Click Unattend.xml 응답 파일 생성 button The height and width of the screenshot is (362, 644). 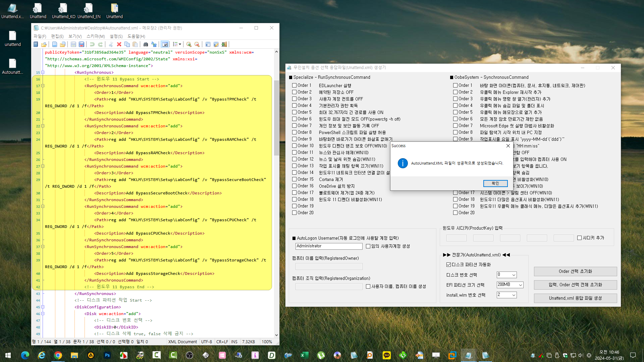(575, 298)
